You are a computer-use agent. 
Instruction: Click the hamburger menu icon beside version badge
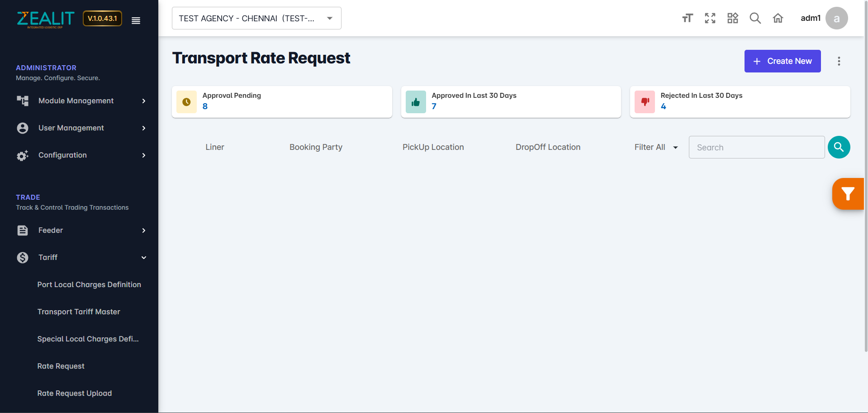[x=136, y=20]
